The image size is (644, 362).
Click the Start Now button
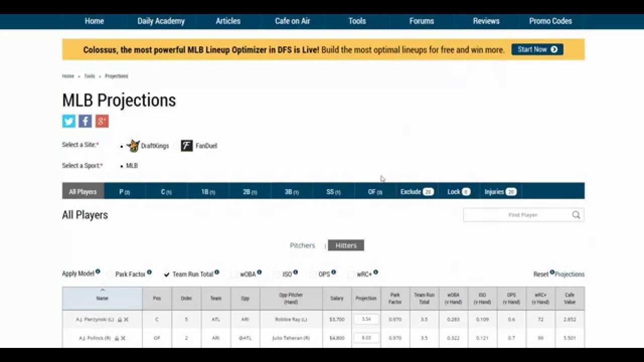click(x=537, y=49)
